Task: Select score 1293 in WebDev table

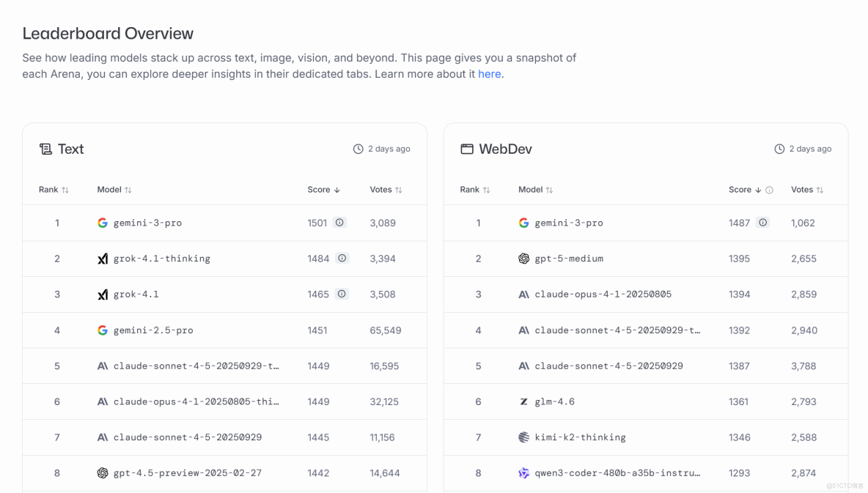Action: [x=739, y=473]
